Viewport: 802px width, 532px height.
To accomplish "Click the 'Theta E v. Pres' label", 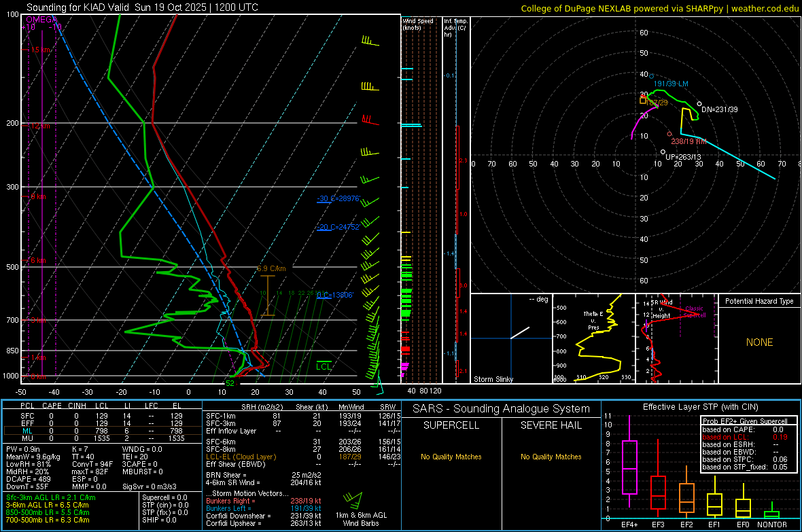I will (593, 320).
